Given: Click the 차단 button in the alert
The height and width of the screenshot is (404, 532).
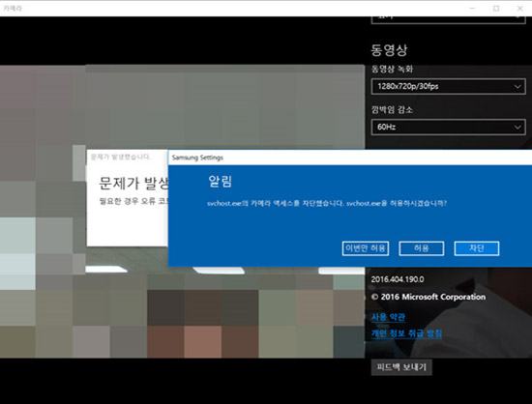Looking at the screenshot, I should click(477, 248).
